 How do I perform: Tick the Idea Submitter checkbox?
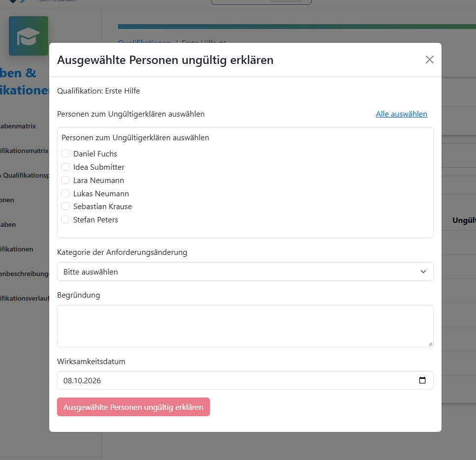(x=65, y=167)
